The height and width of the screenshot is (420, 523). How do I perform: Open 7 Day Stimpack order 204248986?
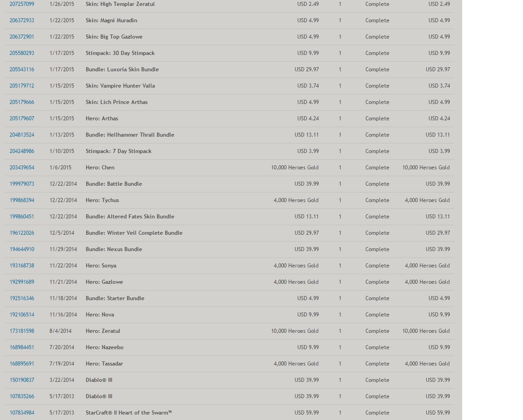pyautogui.click(x=22, y=151)
